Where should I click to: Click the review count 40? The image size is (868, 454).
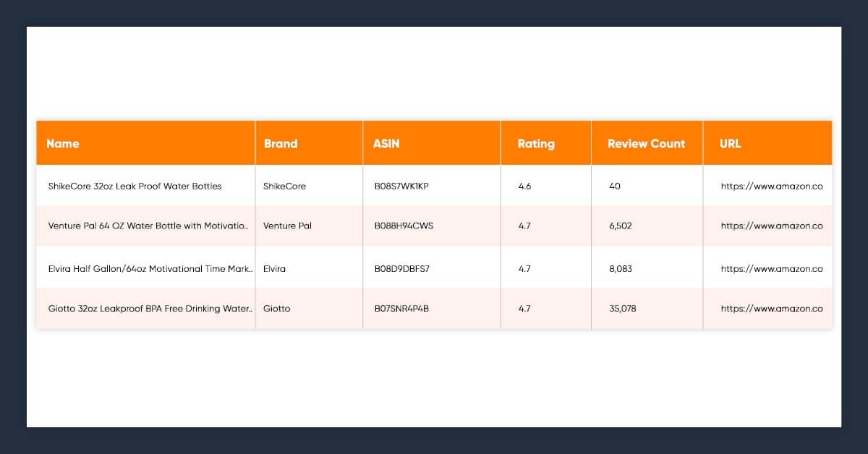click(x=615, y=186)
